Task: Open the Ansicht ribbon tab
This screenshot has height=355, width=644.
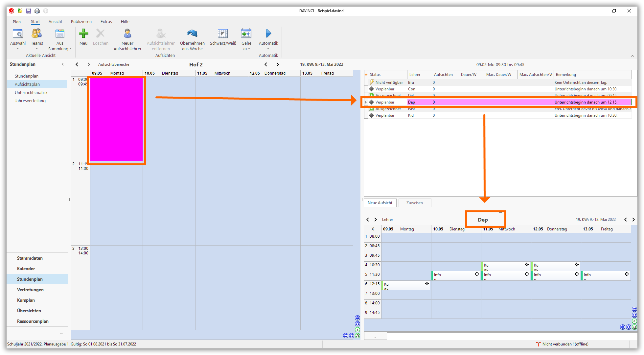Action: (x=55, y=22)
